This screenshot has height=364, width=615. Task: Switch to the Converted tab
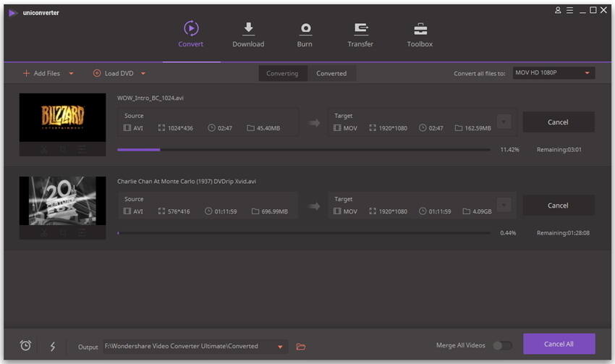(x=331, y=73)
